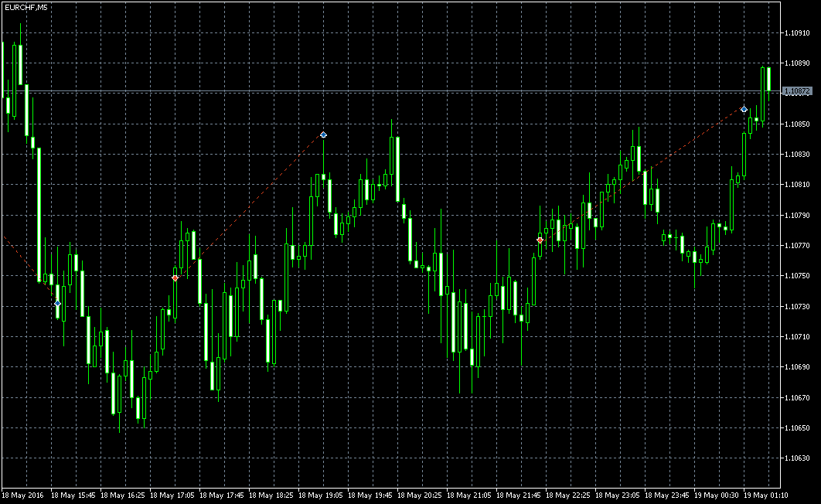The height and width of the screenshot is (504, 821).
Task: Click the 1.10810 price scale label
Action: pyautogui.click(x=797, y=185)
